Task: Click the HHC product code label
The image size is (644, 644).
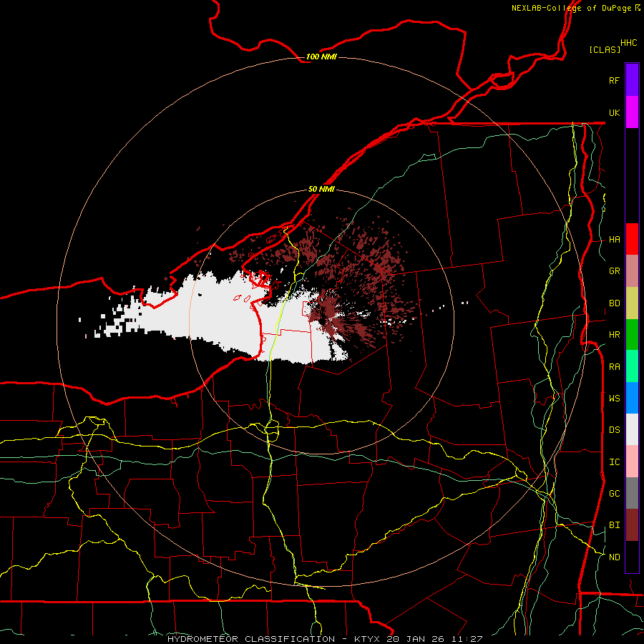Action: click(629, 43)
